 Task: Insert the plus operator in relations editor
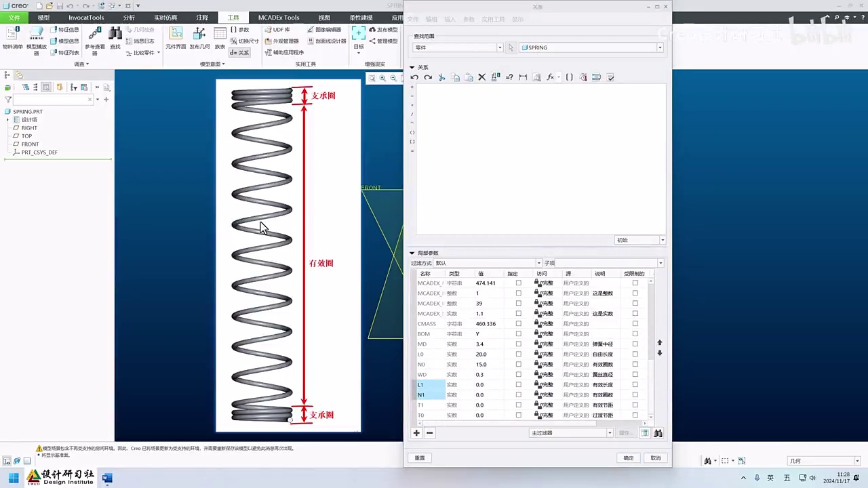[412, 87]
